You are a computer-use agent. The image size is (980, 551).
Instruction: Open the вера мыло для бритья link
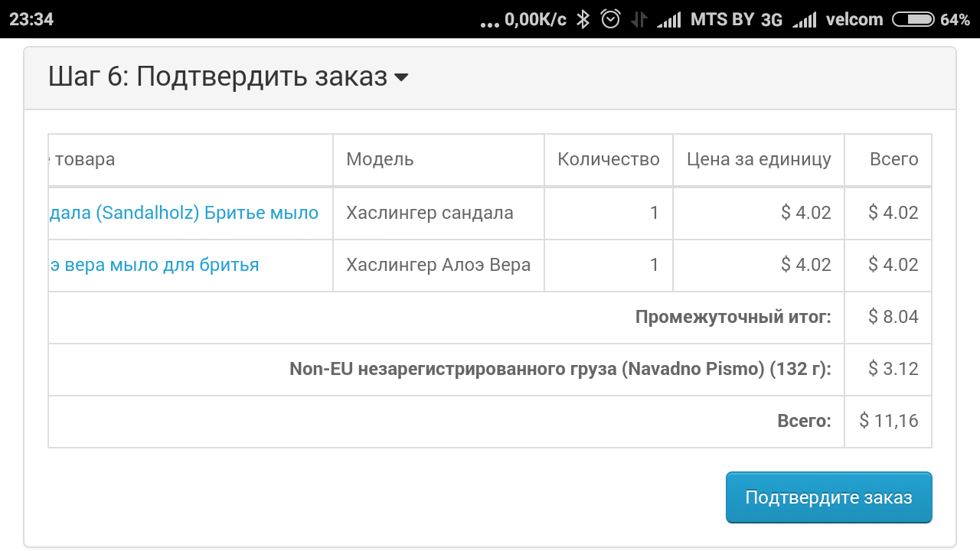(155, 265)
